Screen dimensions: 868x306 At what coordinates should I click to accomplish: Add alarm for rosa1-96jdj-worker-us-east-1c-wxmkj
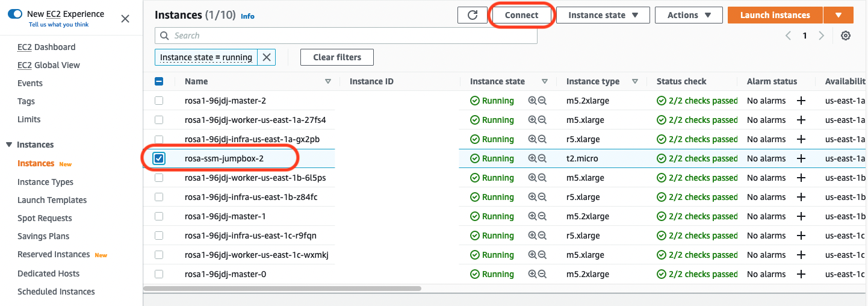801,255
